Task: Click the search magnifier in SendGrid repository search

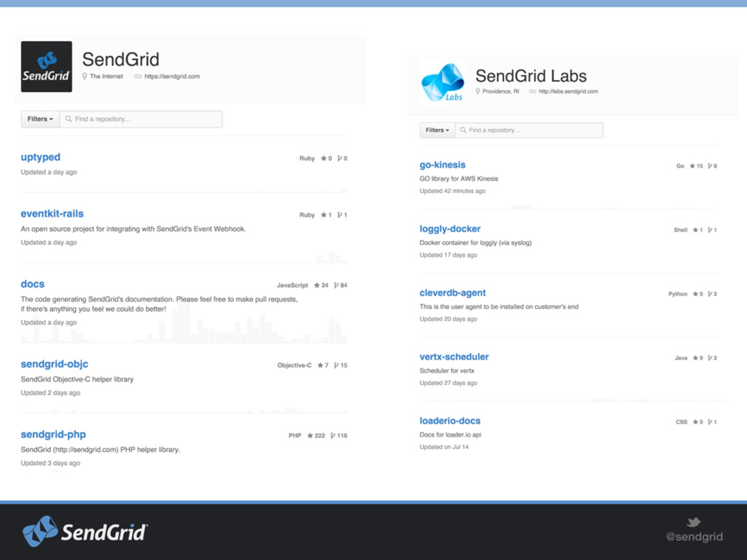Action: click(x=69, y=119)
